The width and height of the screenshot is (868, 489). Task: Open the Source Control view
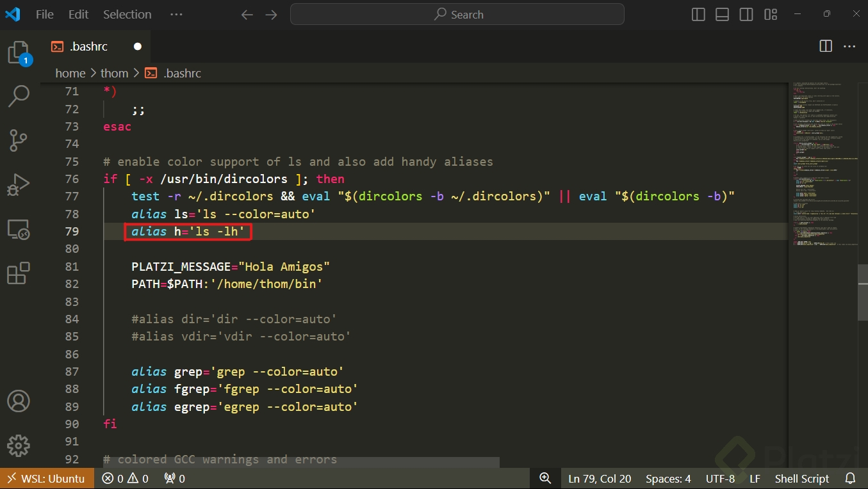[19, 140]
